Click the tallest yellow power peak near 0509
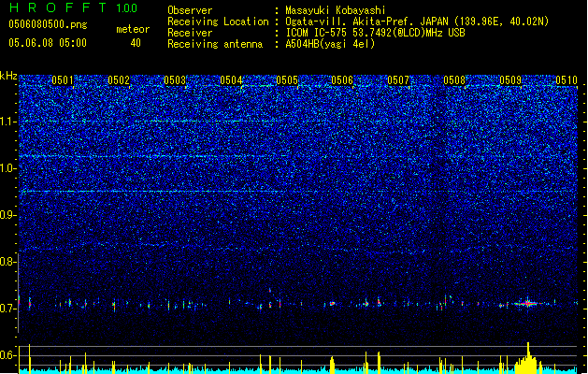Image resolution: width=588 pixels, height=374 pixels. tap(528, 356)
